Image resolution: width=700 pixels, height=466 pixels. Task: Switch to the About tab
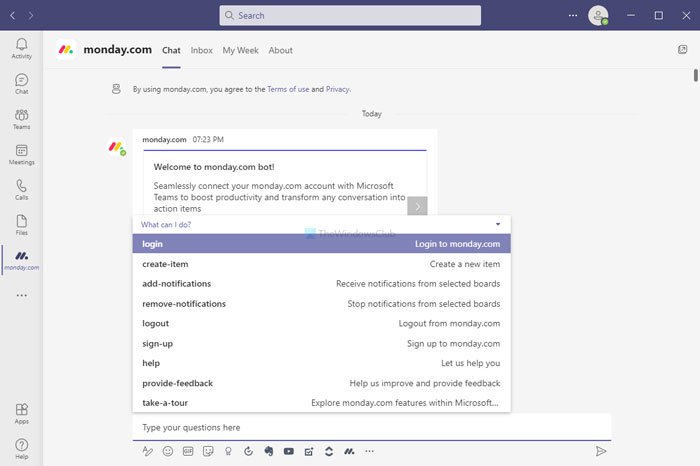pyautogui.click(x=281, y=50)
